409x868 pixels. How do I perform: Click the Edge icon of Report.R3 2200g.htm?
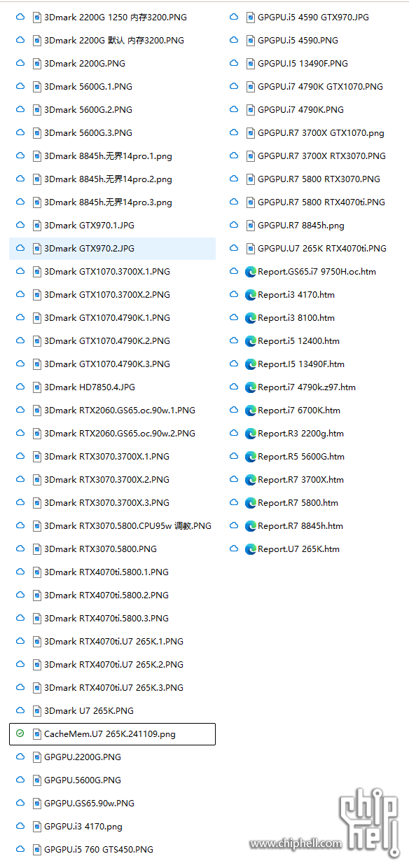point(251,434)
